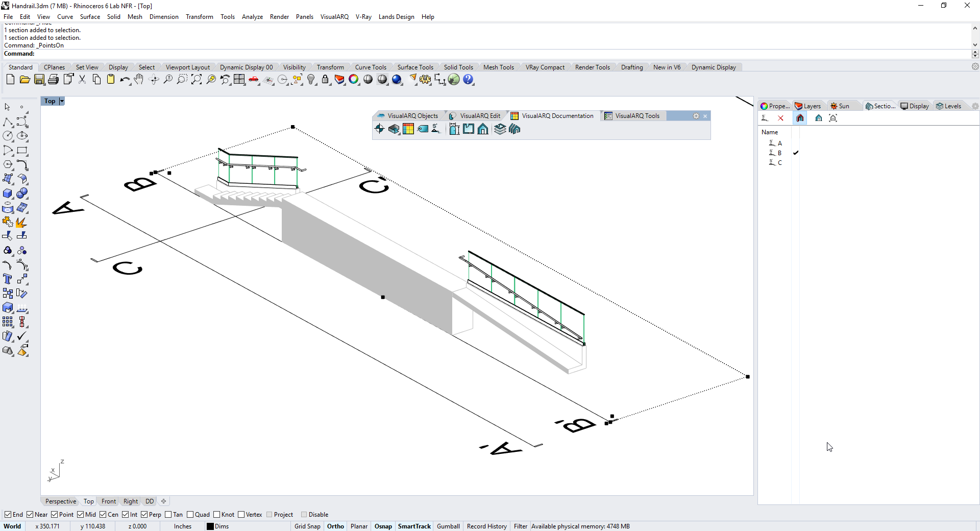Click the light bulb hide icon
980x531 pixels.
pyautogui.click(x=311, y=80)
